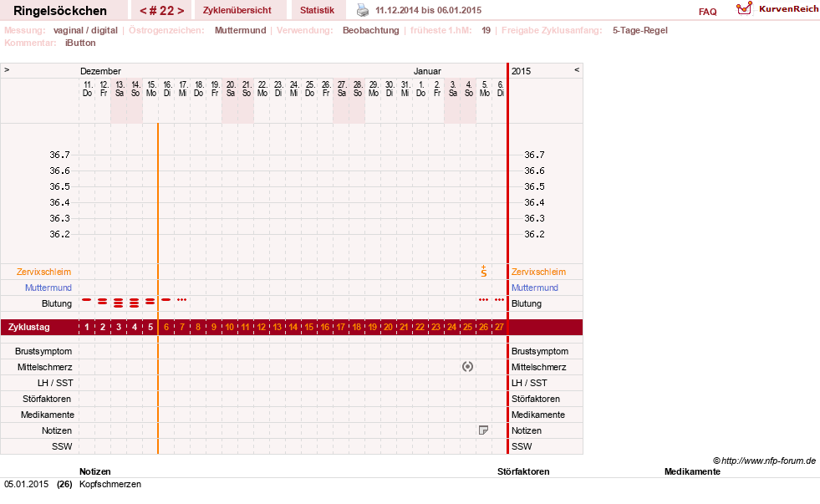The height and width of the screenshot is (504, 820).
Task: Select cycle day 14 in Zyklustag row
Action: pyautogui.click(x=293, y=328)
